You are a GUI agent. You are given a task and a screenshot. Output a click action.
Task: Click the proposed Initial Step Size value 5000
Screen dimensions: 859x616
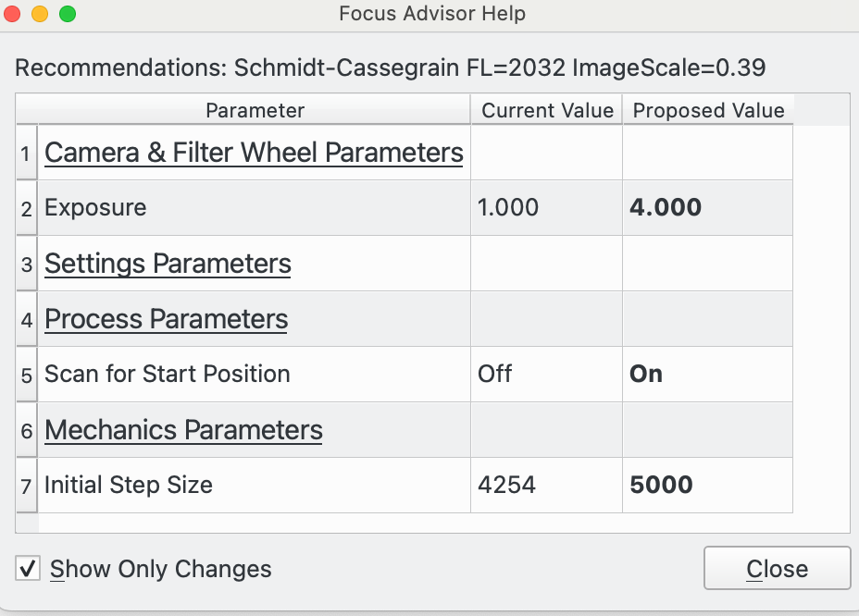(x=662, y=485)
